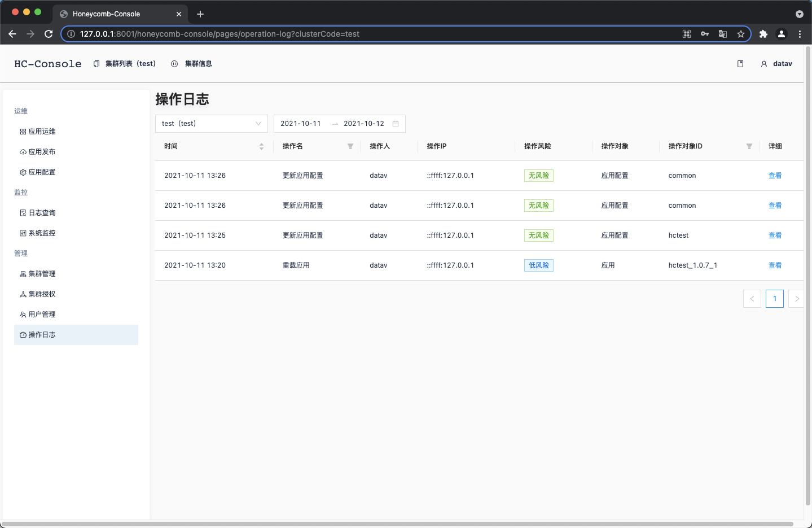This screenshot has height=528, width=812.
Task: Open the test (test) cluster dropdown
Action: click(x=212, y=124)
